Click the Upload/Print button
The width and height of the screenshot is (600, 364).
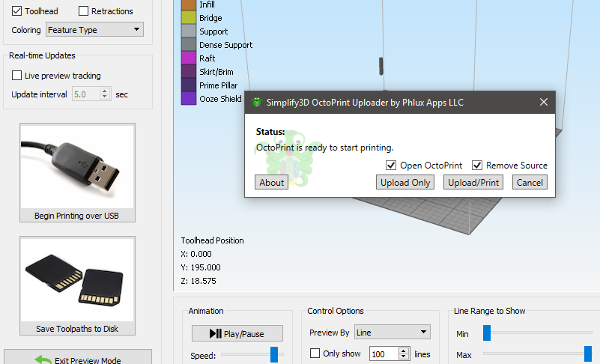(473, 182)
